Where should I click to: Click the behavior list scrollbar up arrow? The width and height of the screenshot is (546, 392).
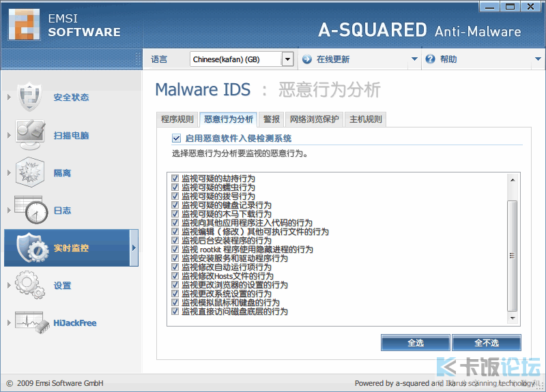513,180
